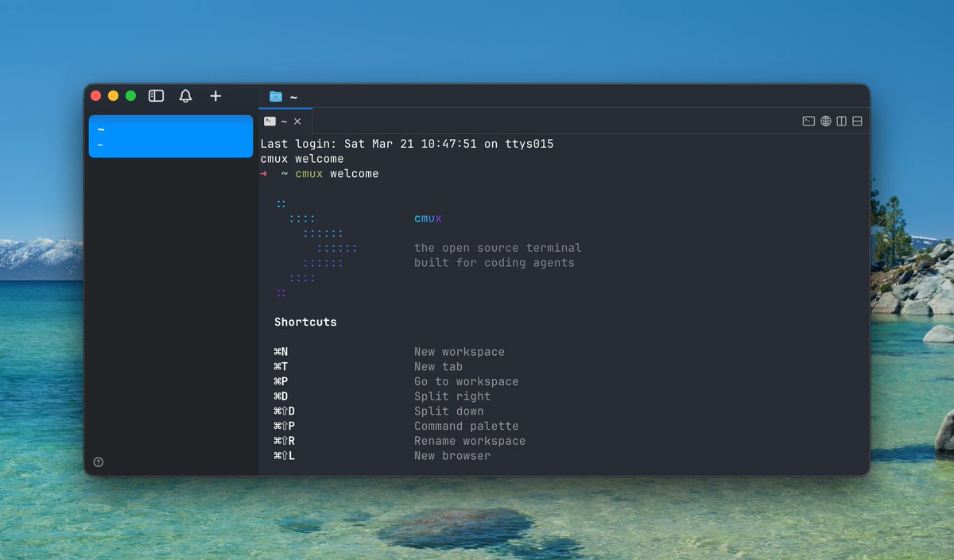Click the ⌘⇧L shortcut key text
954x560 pixels.
[x=284, y=456]
